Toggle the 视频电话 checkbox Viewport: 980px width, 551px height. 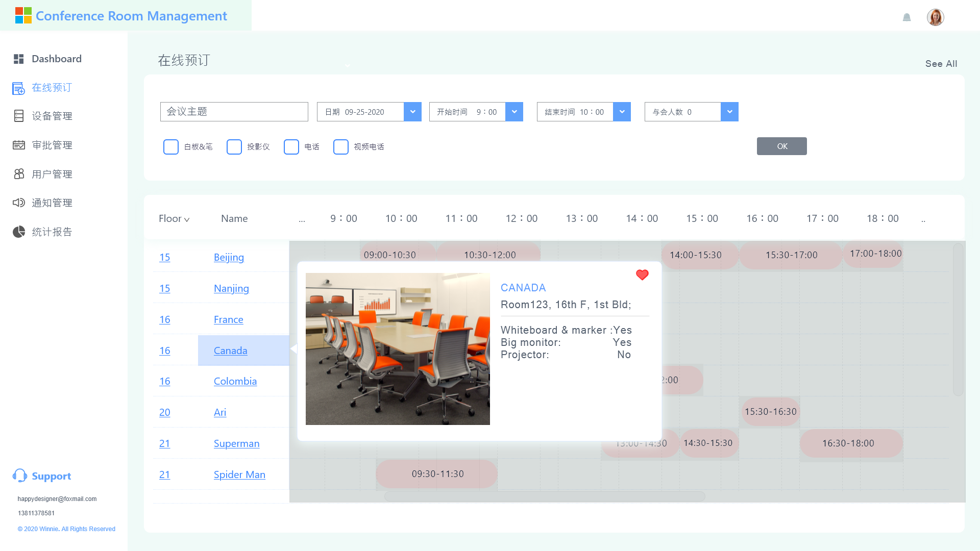click(341, 147)
